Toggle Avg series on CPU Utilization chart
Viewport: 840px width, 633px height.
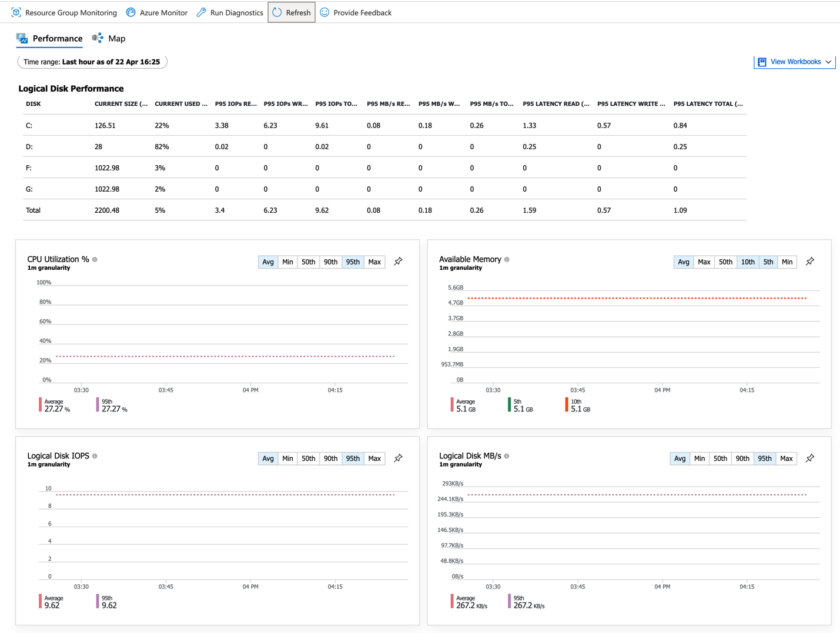(268, 262)
